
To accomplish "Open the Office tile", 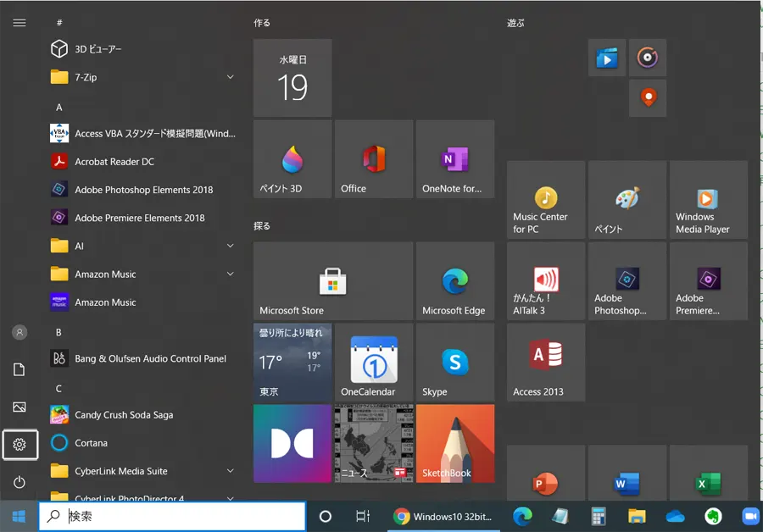I will click(x=374, y=159).
